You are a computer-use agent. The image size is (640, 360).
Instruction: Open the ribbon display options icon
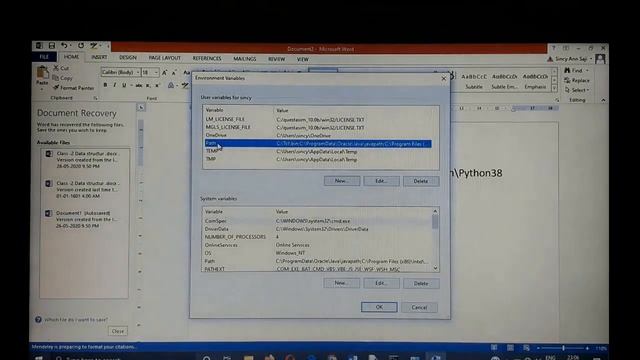pos(566,48)
